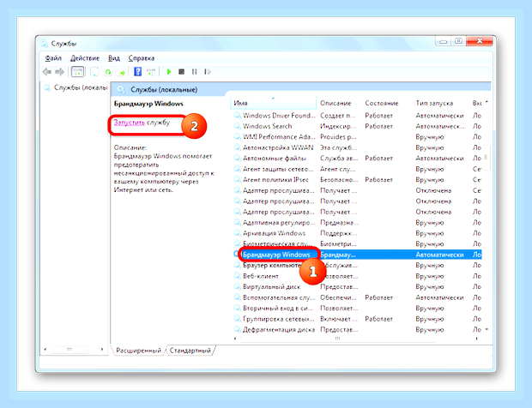This screenshot has height=408, width=532.
Task: Select the Адаптивная регулиро... service row
Action: [357, 223]
